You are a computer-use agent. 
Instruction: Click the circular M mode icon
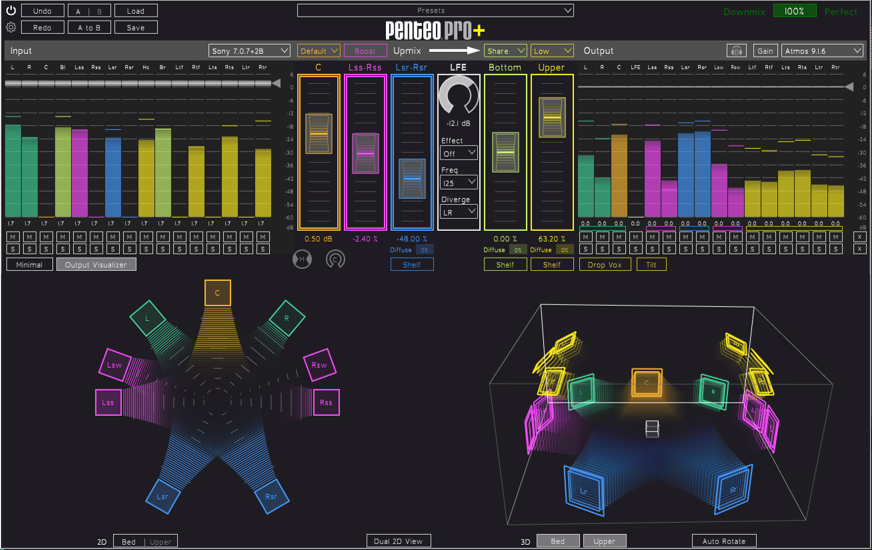click(x=302, y=259)
